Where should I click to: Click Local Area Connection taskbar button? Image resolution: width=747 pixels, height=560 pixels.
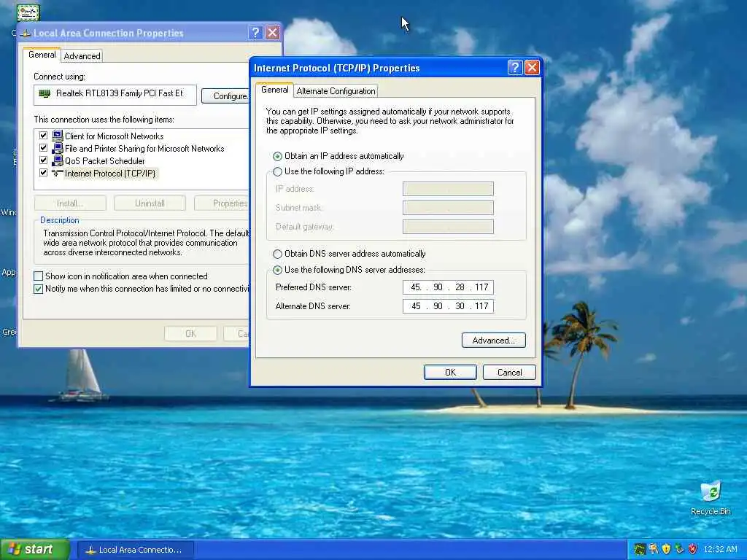[135, 550]
